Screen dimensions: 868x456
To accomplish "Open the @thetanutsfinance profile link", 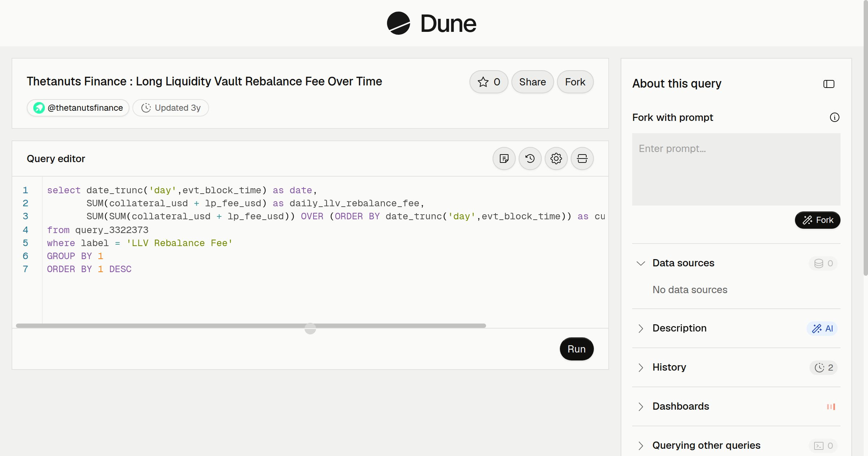I will [x=78, y=108].
